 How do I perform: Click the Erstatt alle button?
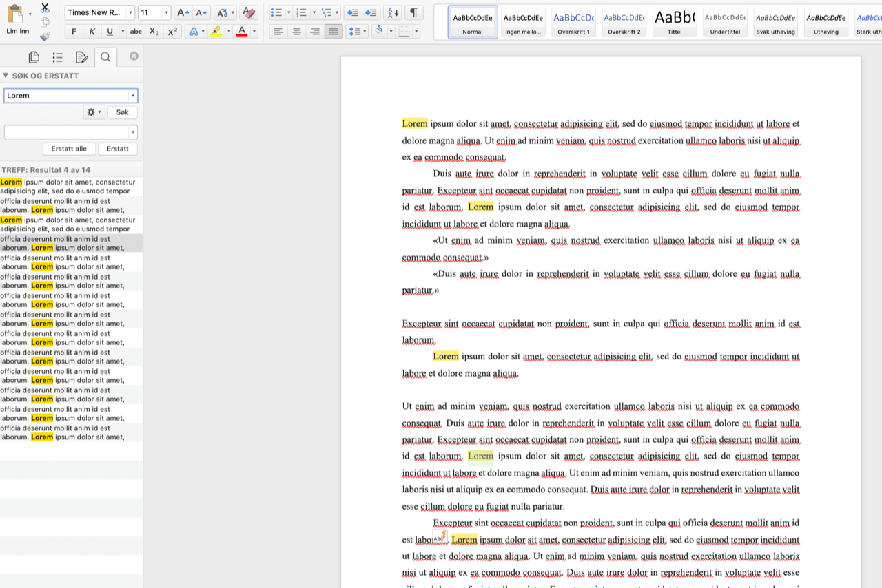69,149
